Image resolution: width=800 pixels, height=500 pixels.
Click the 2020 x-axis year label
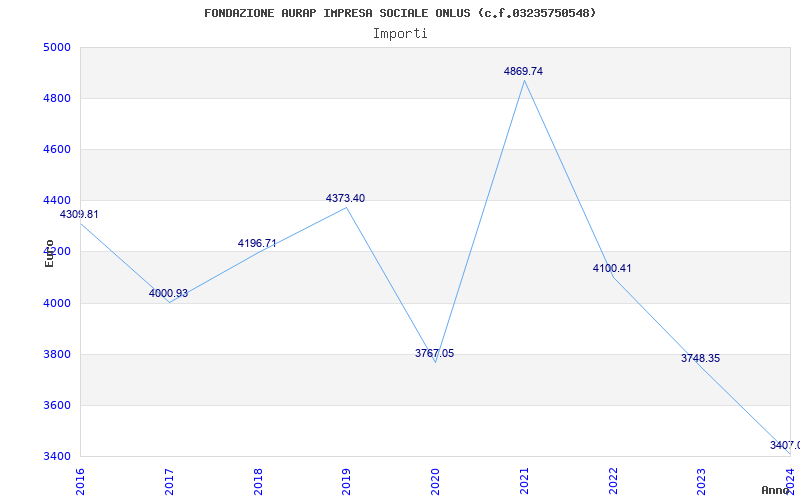(436, 482)
